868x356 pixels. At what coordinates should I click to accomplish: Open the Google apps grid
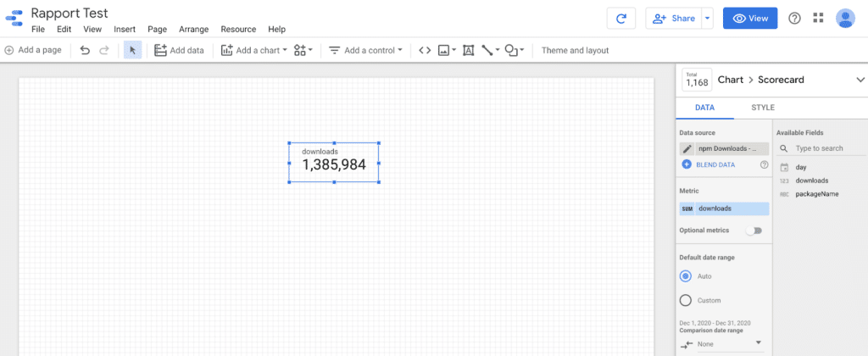pyautogui.click(x=818, y=19)
